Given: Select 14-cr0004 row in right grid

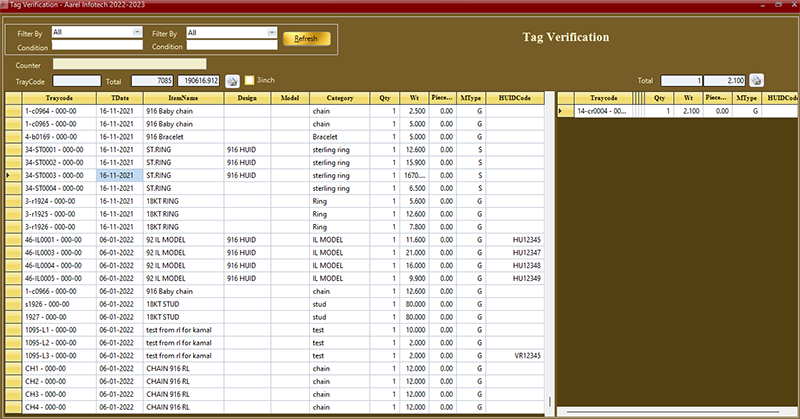Looking at the screenshot, I should tap(678, 111).
